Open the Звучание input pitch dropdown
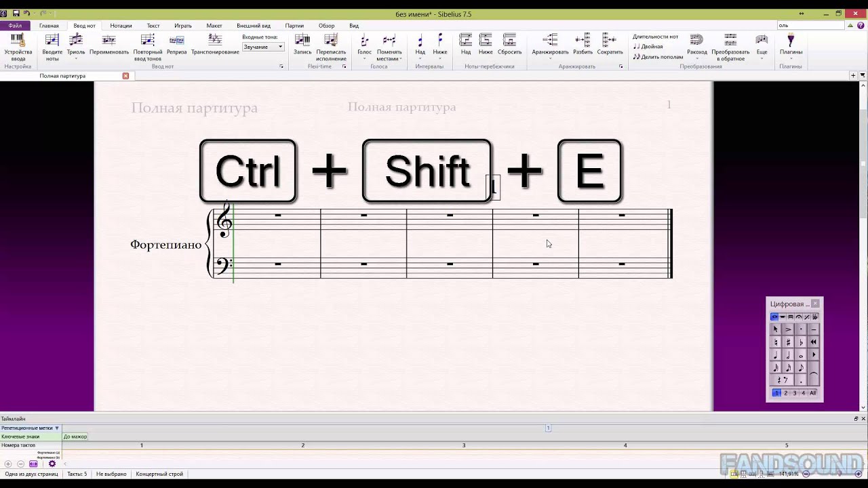The image size is (868, 488). tap(263, 47)
